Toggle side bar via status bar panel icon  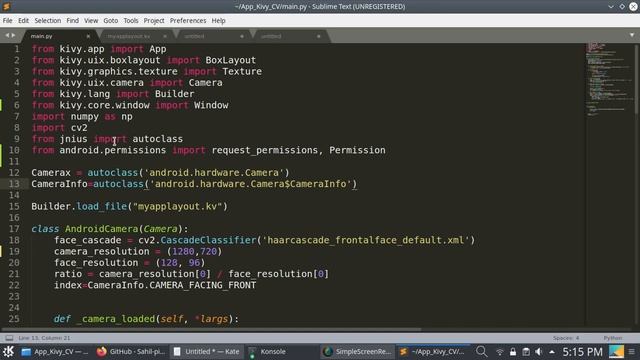point(9,338)
